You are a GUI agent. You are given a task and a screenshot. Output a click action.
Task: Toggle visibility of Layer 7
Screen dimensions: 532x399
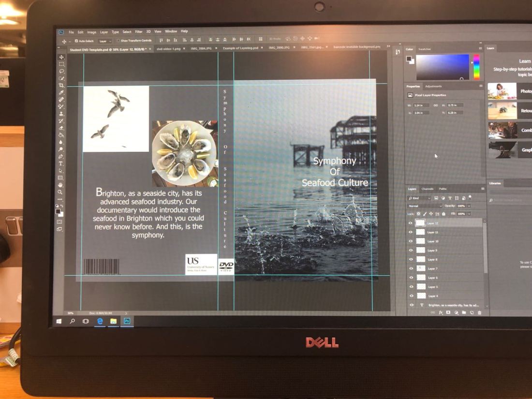(x=411, y=268)
